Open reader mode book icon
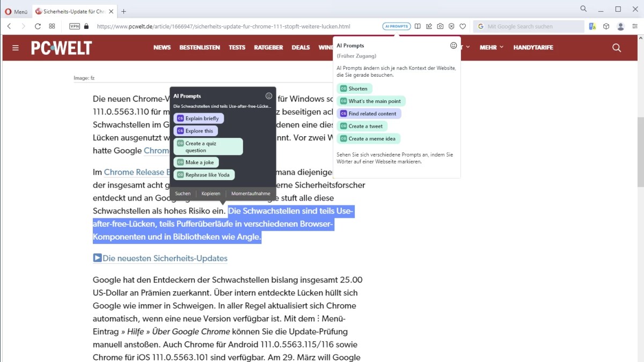Viewport: 644px width, 362px height. 418,26
